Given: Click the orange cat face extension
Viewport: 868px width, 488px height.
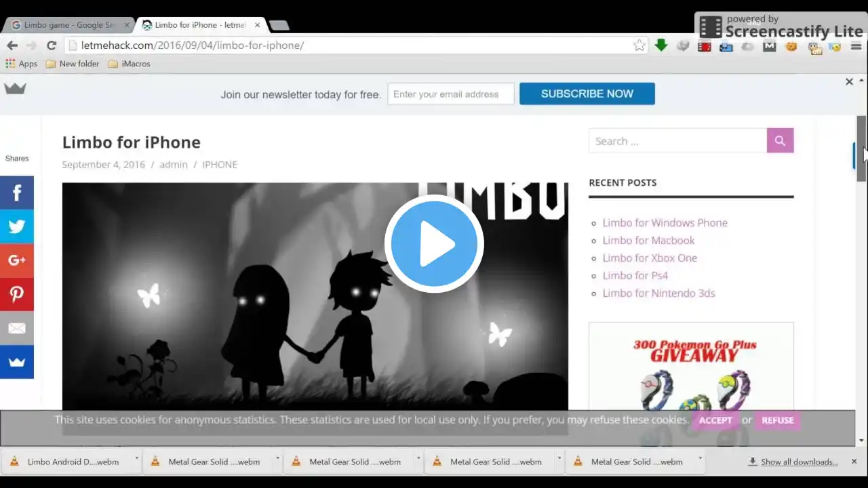Looking at the screenshot, I should click(791, 47).
